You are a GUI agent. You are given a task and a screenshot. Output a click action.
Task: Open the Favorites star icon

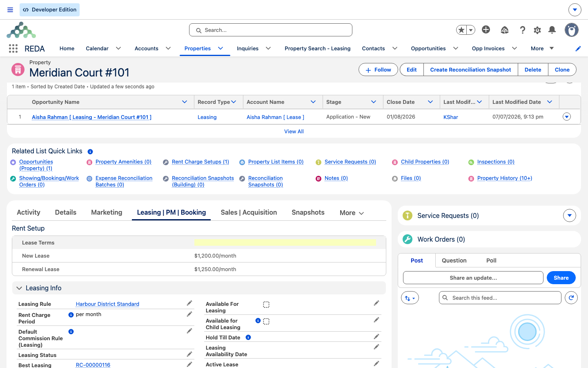click(x=461, y=30)
